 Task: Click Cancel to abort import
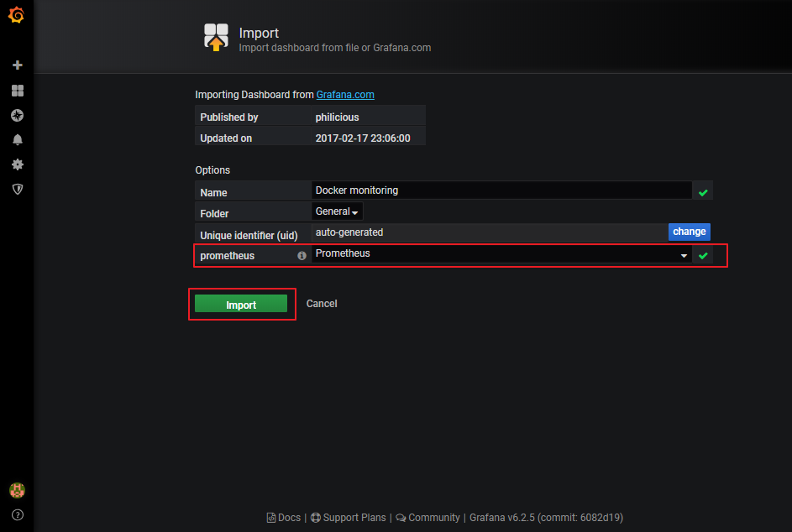tap(321, 304)
